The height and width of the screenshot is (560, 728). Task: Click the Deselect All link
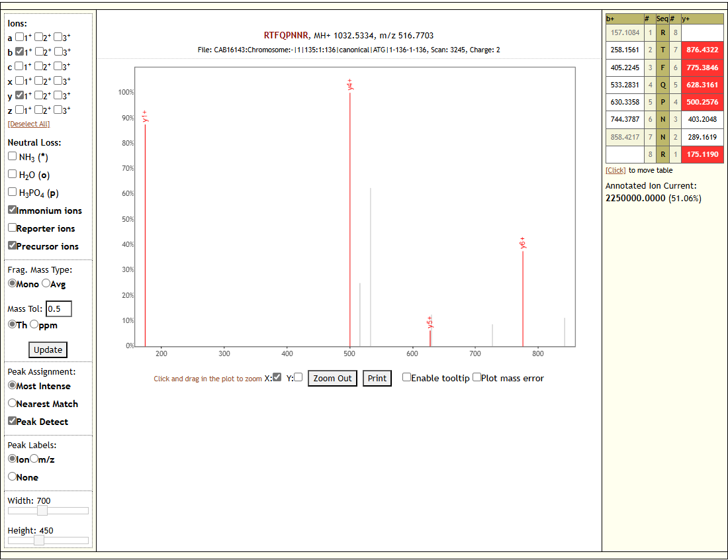click(28, 124)
